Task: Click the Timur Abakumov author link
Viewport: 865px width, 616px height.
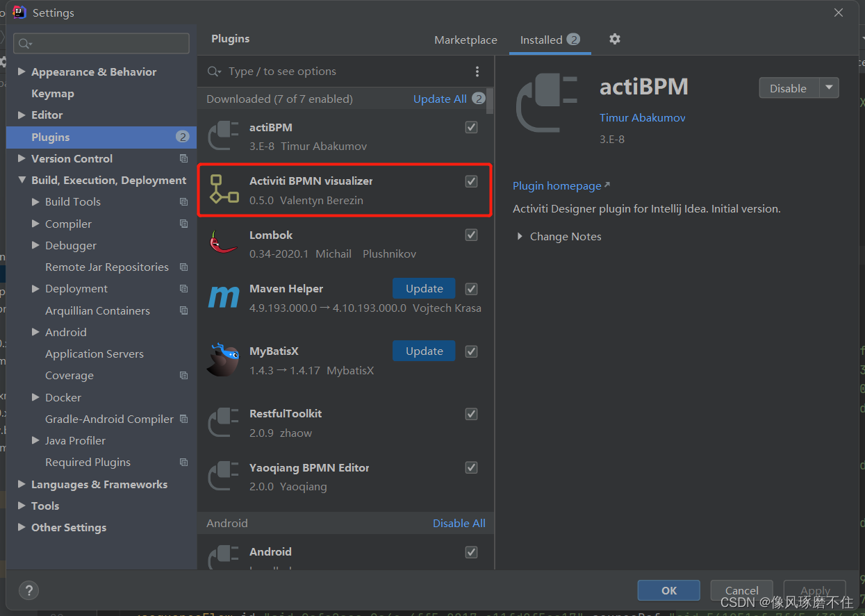Action: point(643,117)
